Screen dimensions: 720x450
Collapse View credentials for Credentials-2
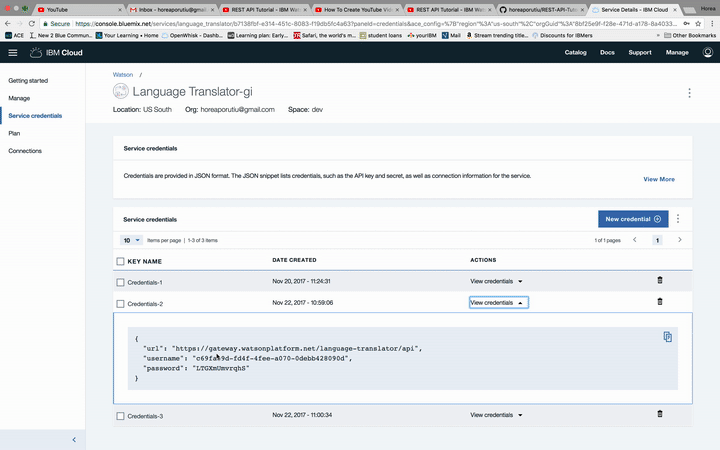pyautogui.click(x=499, y=303)
